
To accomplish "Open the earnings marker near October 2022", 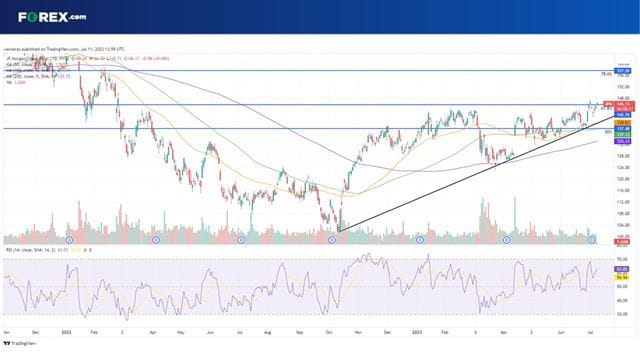I will point(332,240).
